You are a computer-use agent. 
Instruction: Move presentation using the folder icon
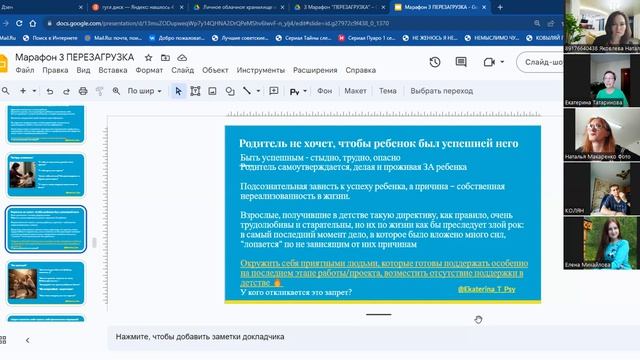165,58
